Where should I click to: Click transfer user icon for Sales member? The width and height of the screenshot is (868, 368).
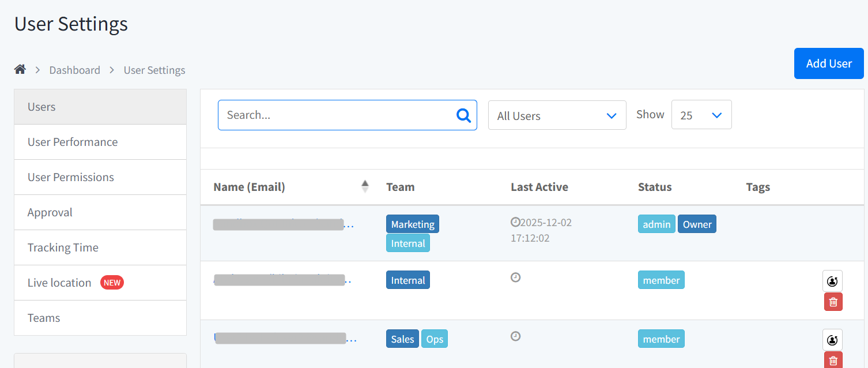pos(832,340)
